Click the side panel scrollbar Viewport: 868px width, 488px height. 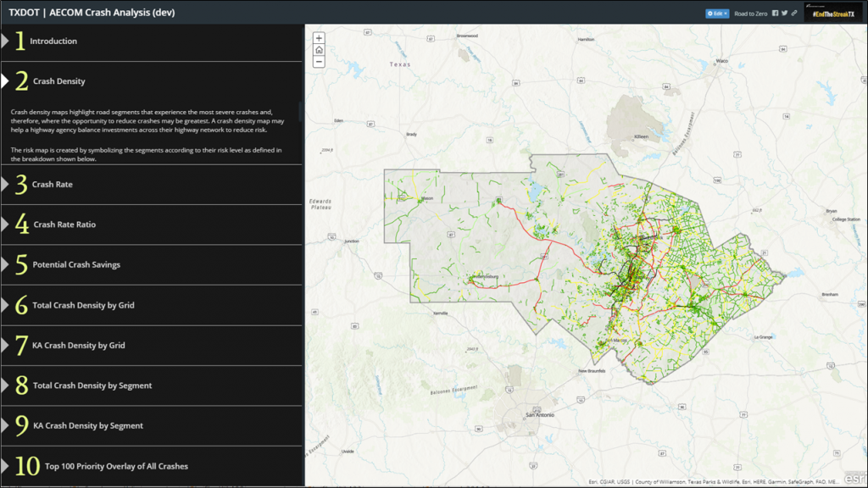point(301,111)
